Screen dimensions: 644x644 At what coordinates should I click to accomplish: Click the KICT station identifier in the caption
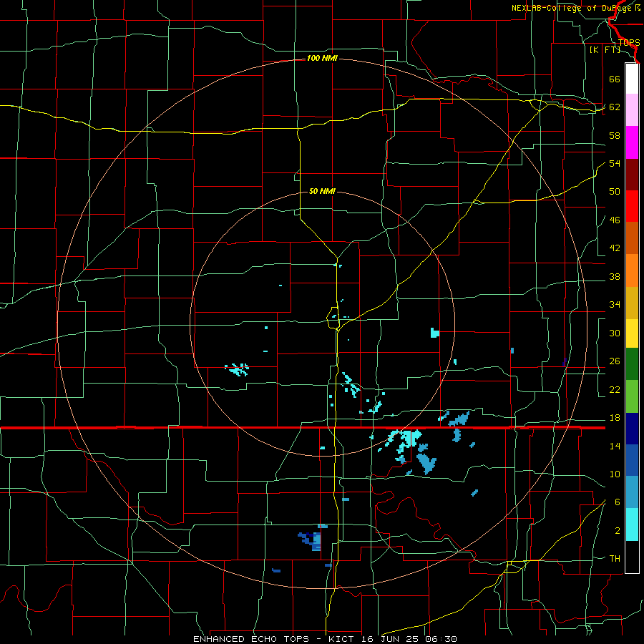tap(343, 639)
